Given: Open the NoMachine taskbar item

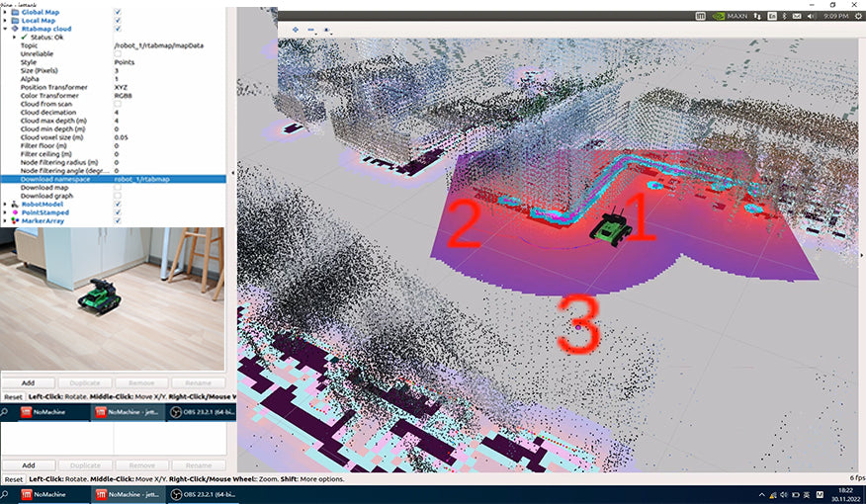Looking at the screenshot, I should pyautogui.click(x=40, y=493).
